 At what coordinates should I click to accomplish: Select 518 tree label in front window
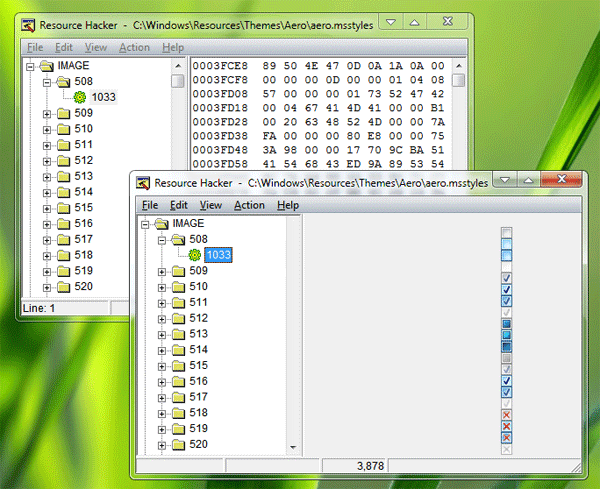199,413
